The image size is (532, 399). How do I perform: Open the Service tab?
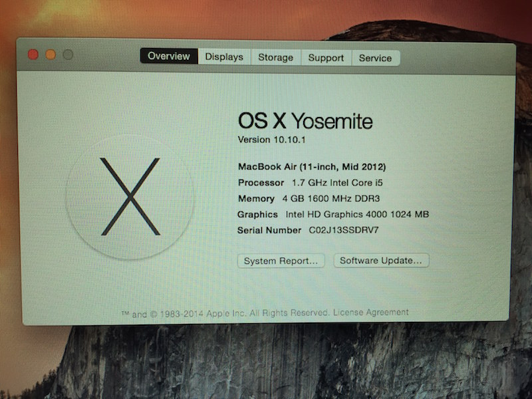point(376,58)
